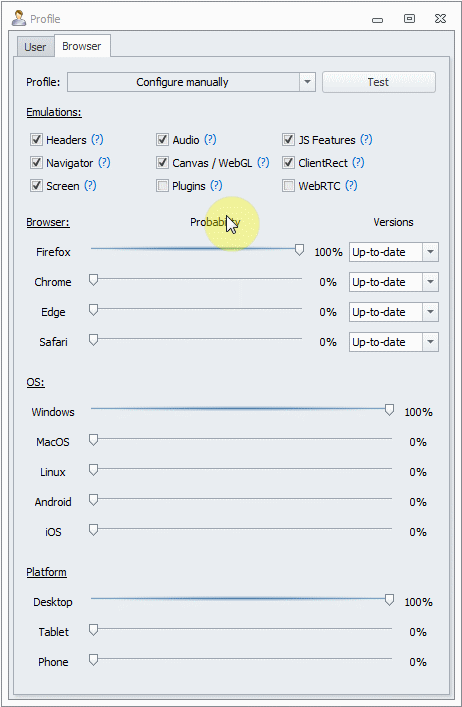
Task: Open the help (?) next to Headers
Action: click(x=97, y=139)
